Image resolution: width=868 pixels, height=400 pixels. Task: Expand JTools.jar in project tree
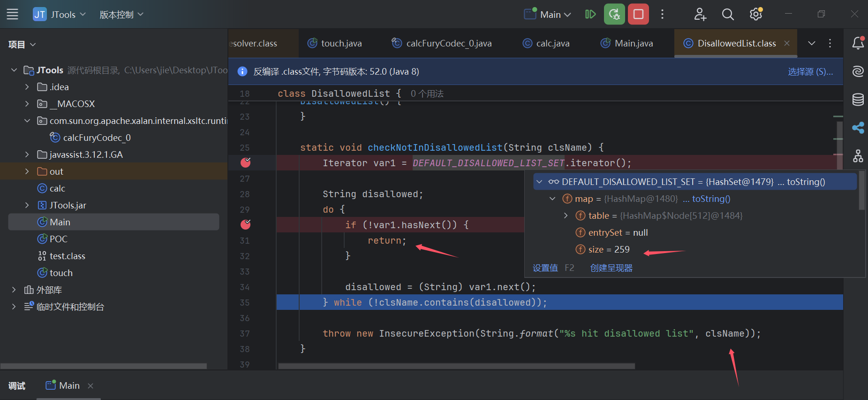pos(27,205)
